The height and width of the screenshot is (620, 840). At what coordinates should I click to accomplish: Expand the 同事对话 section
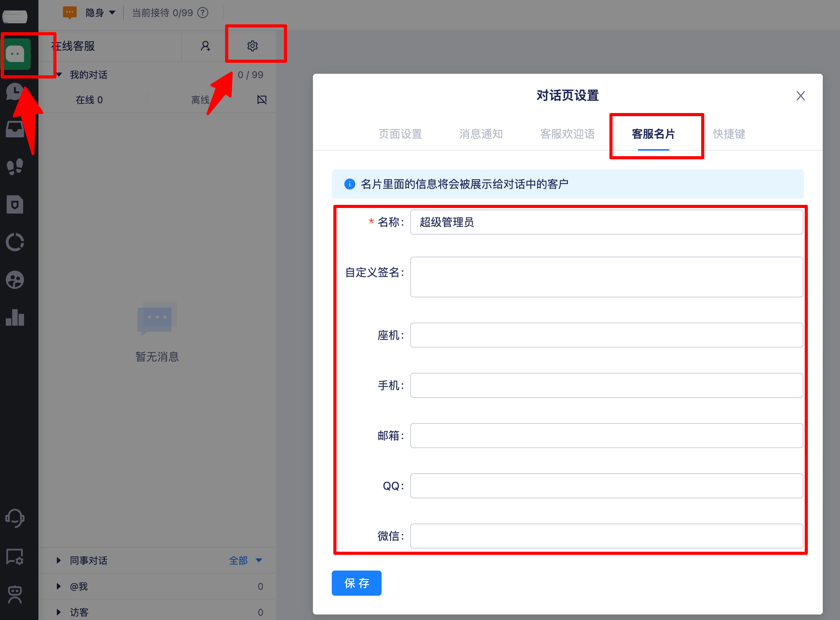59,560
